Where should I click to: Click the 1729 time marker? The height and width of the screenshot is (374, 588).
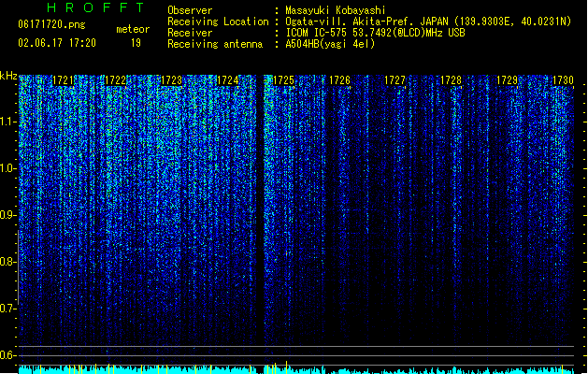[x=507, y=80]
